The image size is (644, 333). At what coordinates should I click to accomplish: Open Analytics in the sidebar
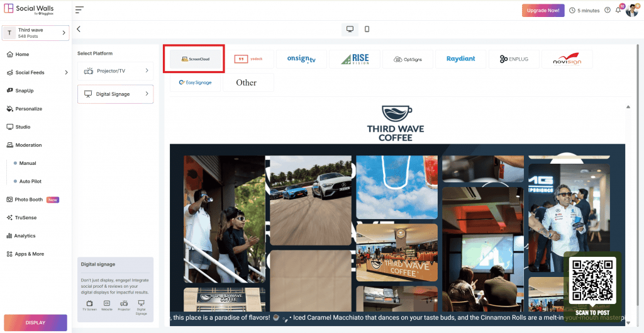pos(25,236)
